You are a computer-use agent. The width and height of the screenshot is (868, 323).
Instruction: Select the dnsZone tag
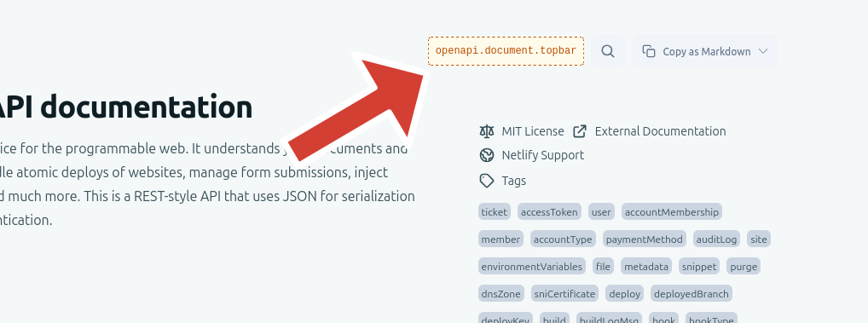pos(501,293)
